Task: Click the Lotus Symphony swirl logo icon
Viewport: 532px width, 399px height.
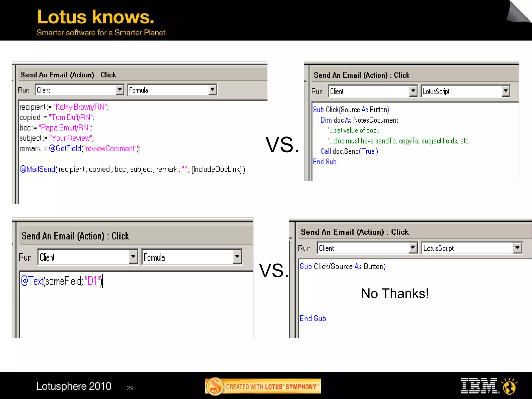Action: pos(215,386)
